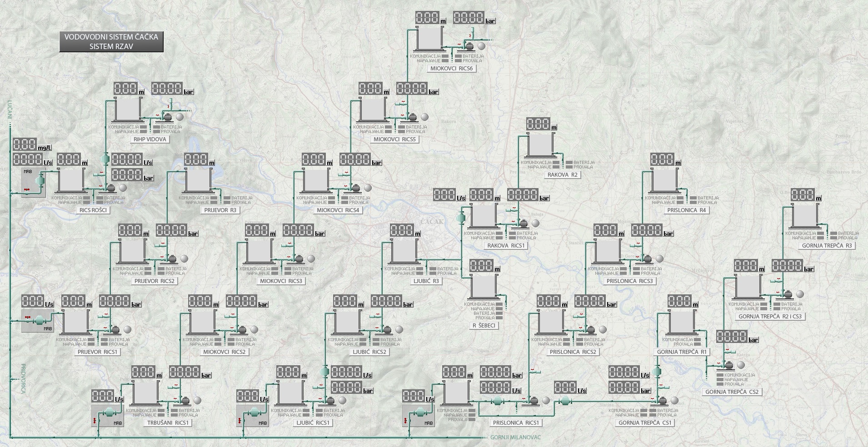Click the RAKOVA R2 BATERIJA status indicator
The image size is (868, 447).
click(568, 163)
